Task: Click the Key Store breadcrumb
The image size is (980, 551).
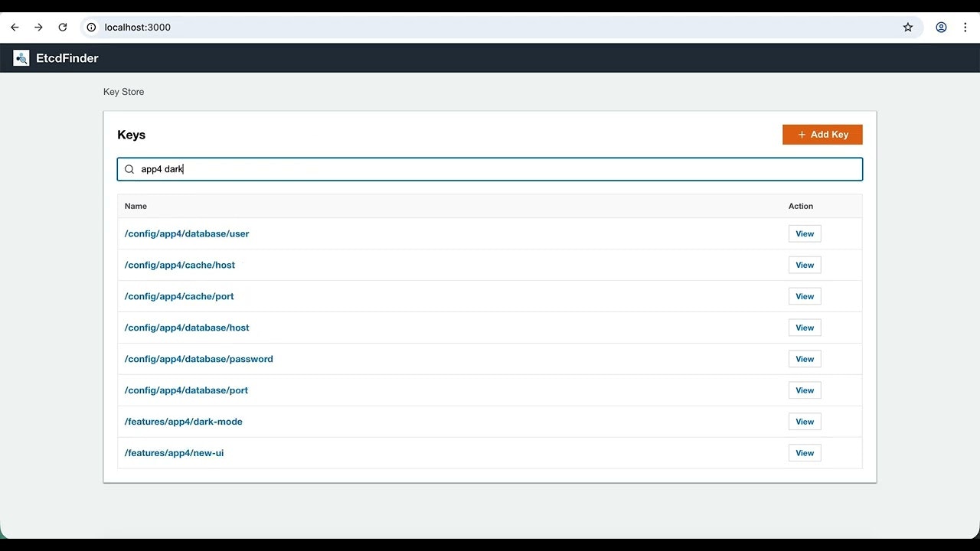Action: pos(123,91)
